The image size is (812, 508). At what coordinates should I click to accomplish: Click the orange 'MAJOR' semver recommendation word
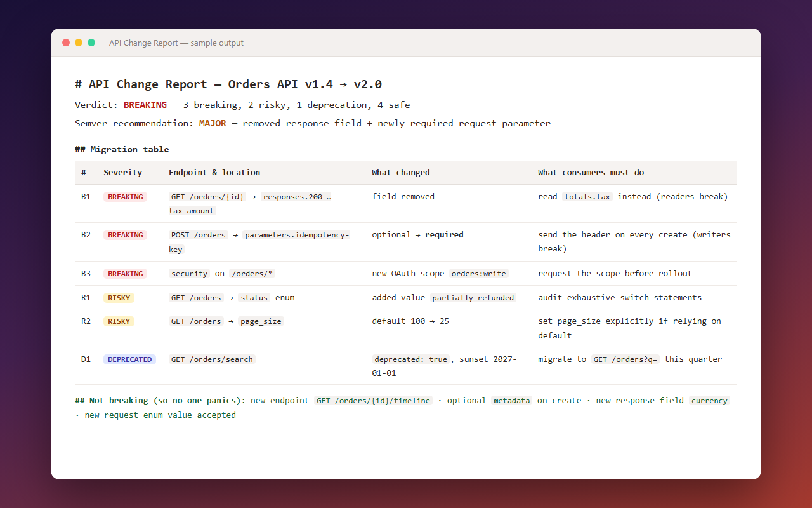tap(213, 123)
